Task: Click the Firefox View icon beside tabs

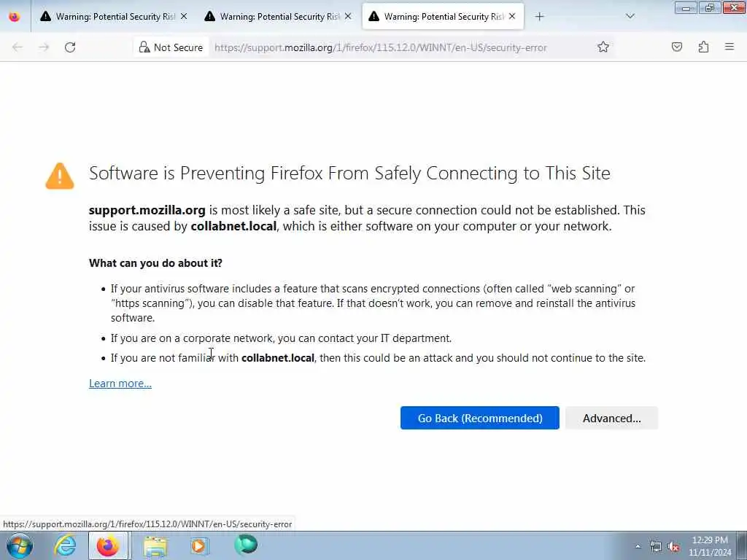Action: [x=15, y=17]
